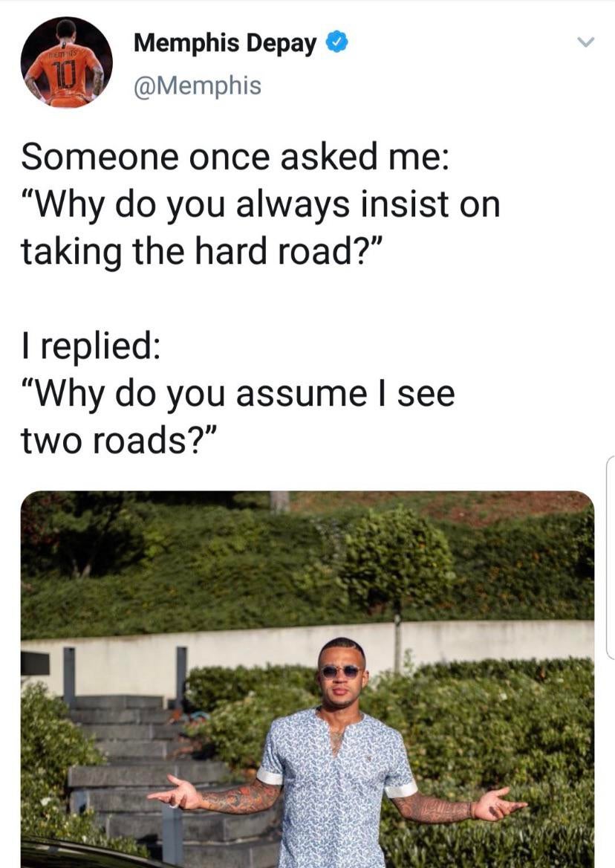Click the "Someone once asked me:" line

(235, 156)
